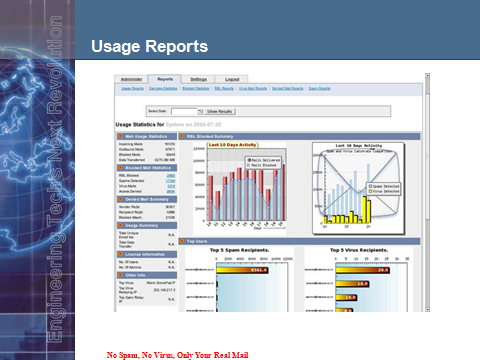This screenshot has height=360, width=480.
Task: Click the orange icon beside License Information
Action: 121,254
